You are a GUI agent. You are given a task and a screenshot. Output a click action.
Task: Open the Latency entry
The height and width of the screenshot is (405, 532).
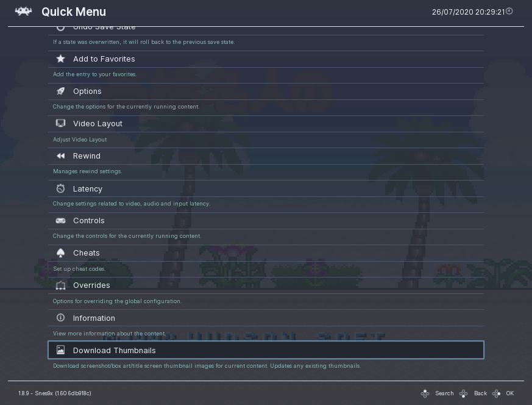tap(266, 188)
